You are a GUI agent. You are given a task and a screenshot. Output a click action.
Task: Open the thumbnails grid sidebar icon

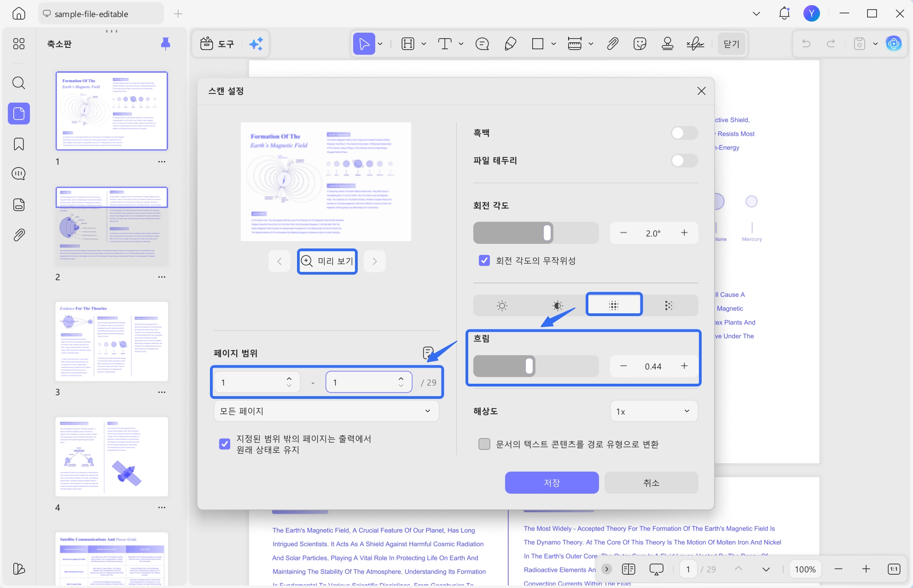19,44
